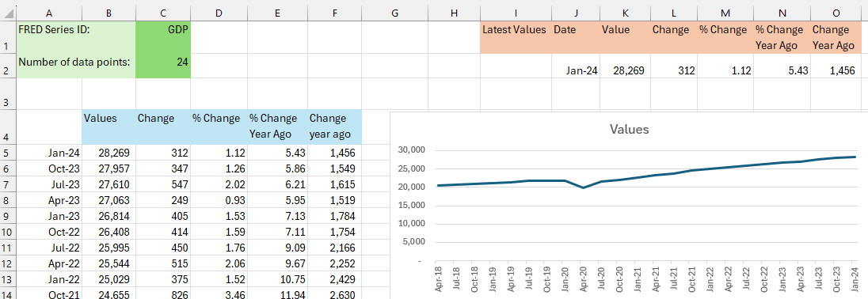Click 'Change Year Ago' header in column O
Image resolution: width=868 pixels, height=299 pixels.
point(836,37)
